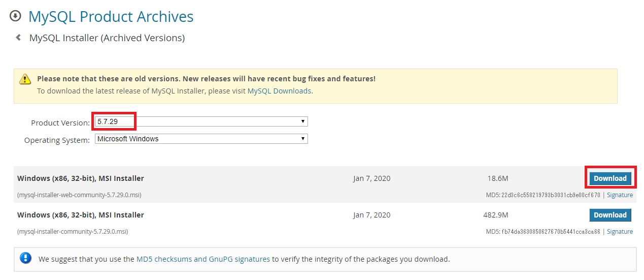Click filename mysql-installer-community-5.7.29.0.msi
The width and height of the screenshot is (644, 280).
point(73,232)
